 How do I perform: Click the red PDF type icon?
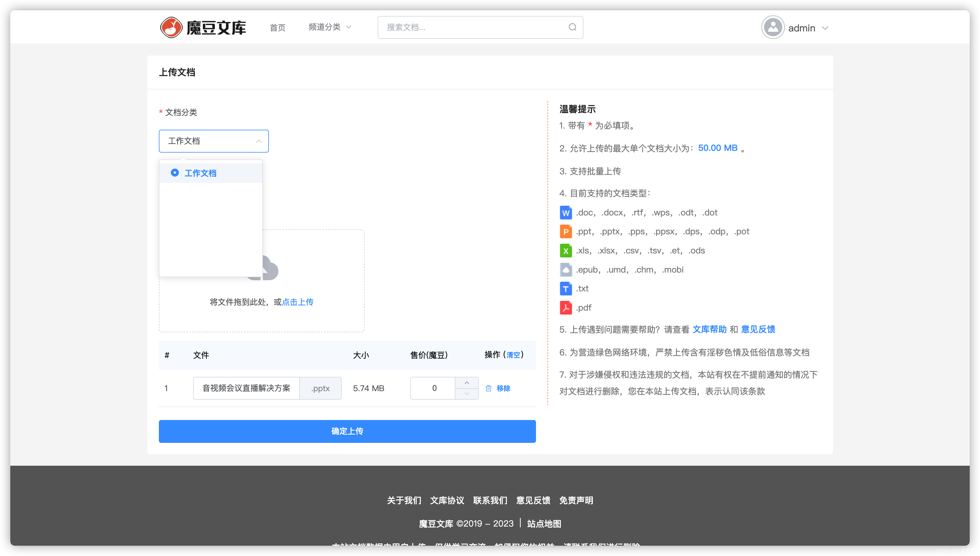(x=565, y=308)
